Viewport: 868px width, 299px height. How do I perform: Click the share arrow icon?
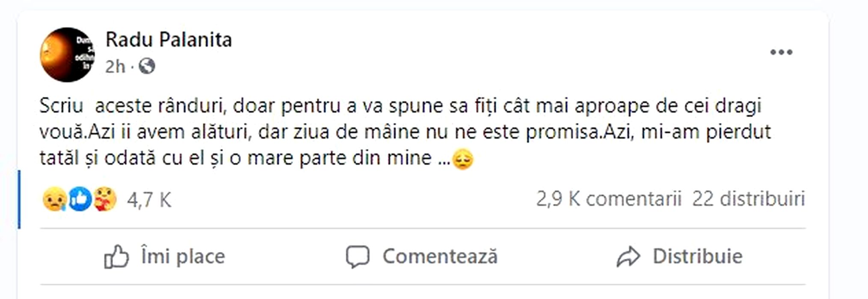[628, 257]
